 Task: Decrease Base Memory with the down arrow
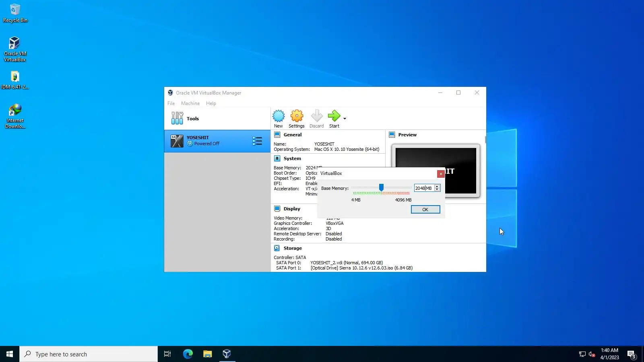(437, 190)
